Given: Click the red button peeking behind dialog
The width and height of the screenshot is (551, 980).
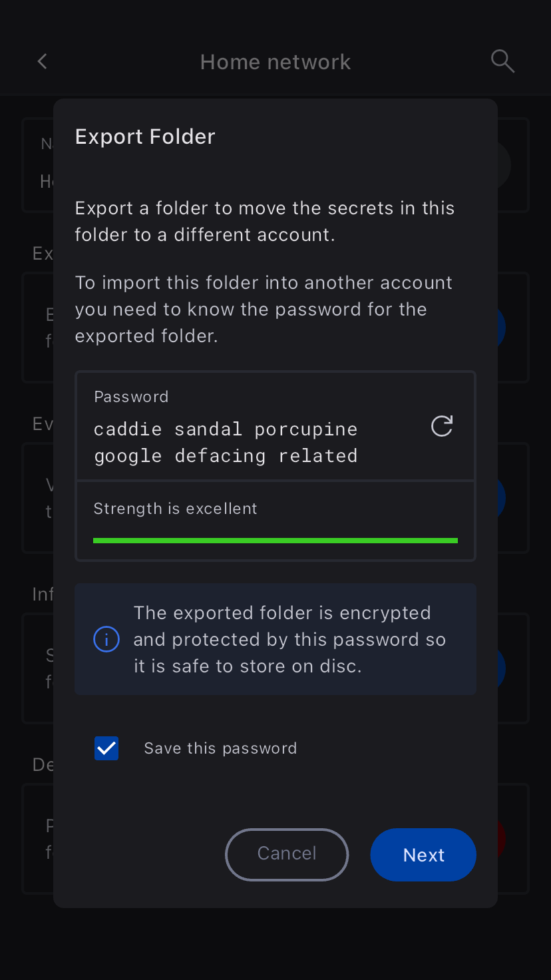Looking at the screenshot, I should click(x=502, y=838).
